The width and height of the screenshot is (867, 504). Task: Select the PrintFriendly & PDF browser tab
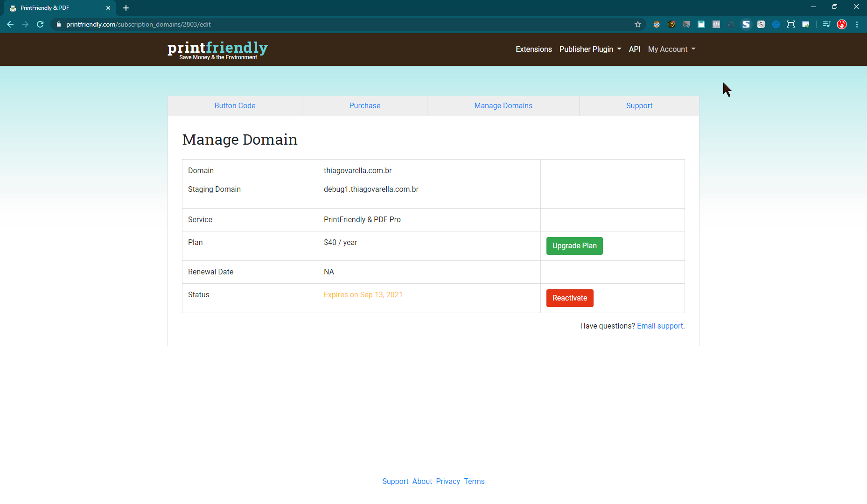tap(60, 8)
